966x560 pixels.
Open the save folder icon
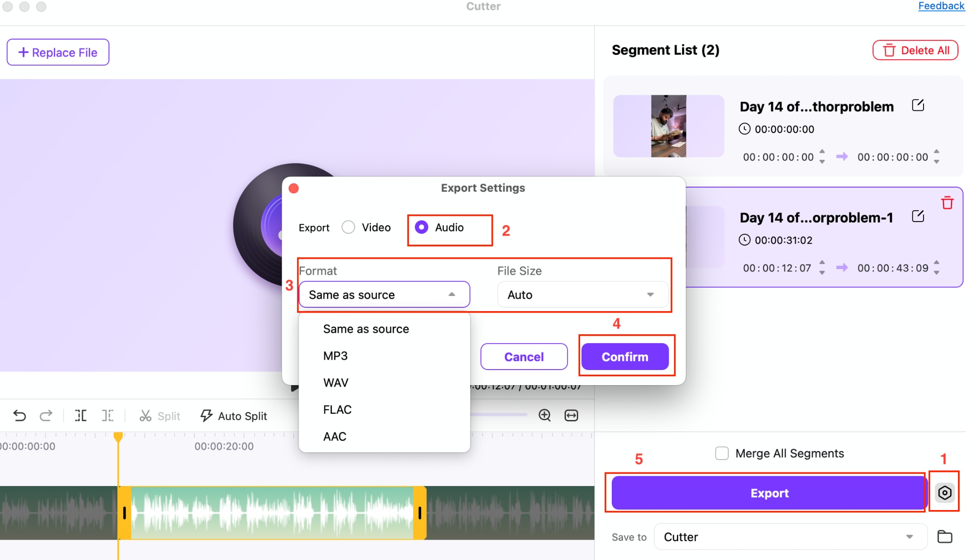tap(945, 536)
